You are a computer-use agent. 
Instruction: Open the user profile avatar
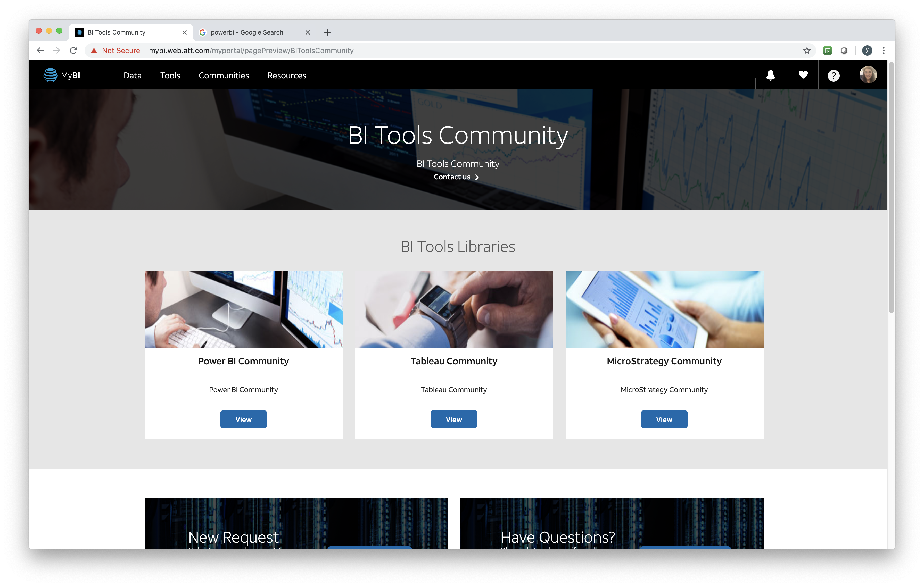click(868, 75)
